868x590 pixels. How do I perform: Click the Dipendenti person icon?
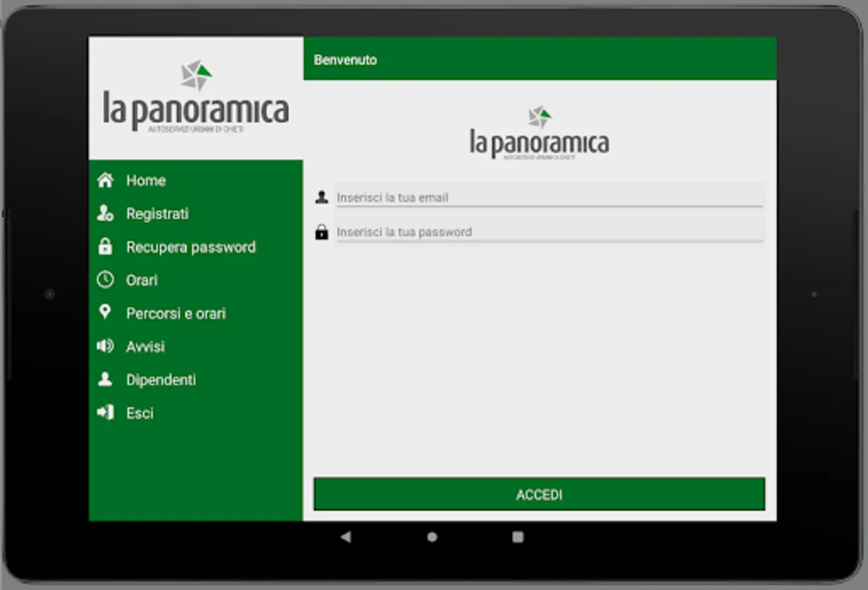[x=105, y=379]
